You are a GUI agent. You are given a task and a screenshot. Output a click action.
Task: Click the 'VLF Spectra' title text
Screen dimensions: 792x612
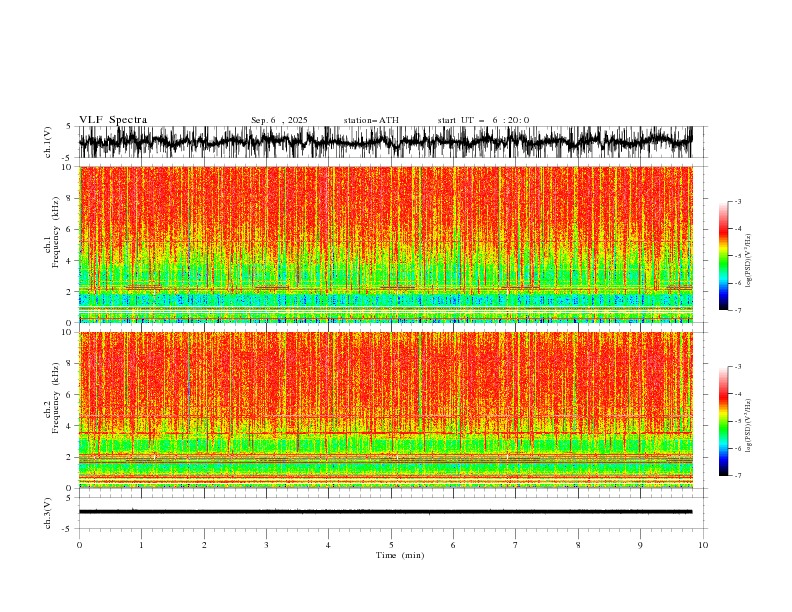[x=113, y=120]
